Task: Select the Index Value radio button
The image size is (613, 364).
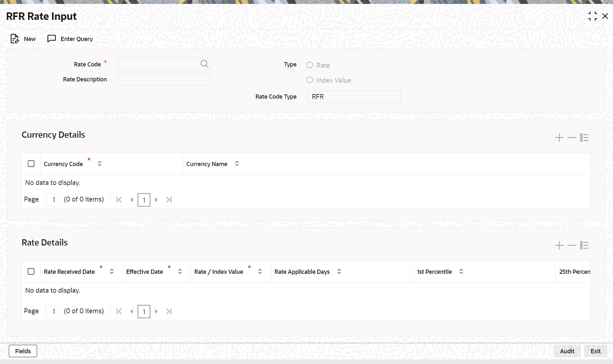Action: 310,80
